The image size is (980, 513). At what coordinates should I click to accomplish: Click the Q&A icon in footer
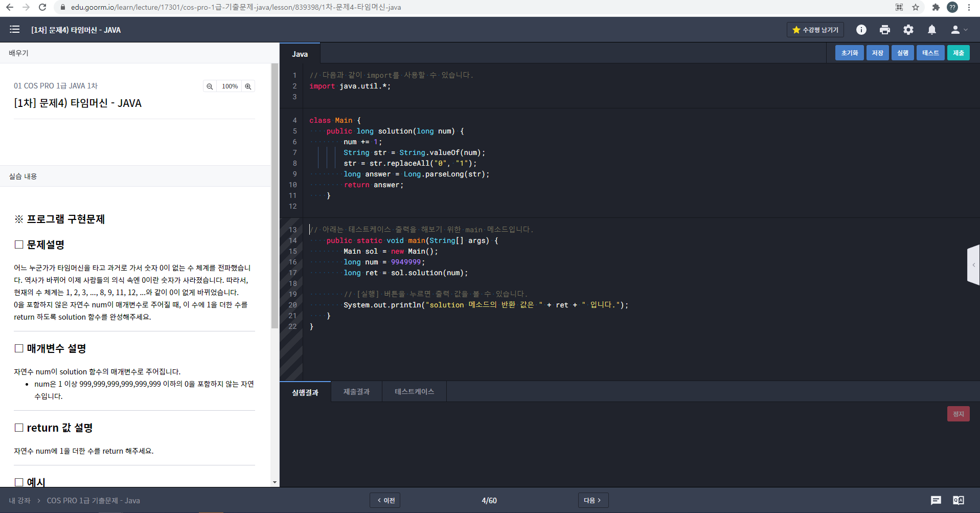click(x=959, y=500)
